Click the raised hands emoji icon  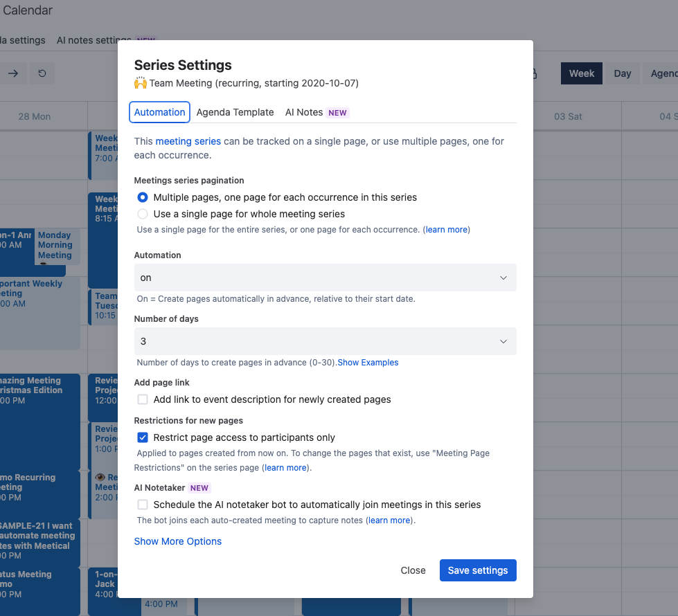click(140, 83)
